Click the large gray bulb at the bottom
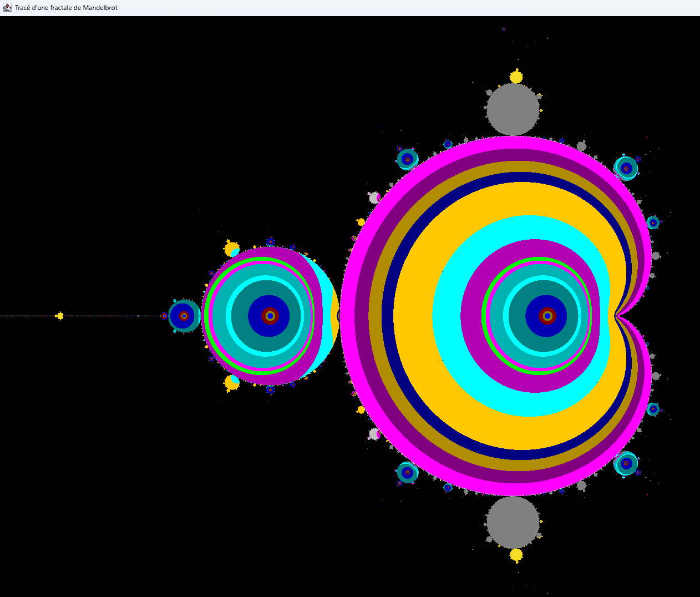 pyautogui.click(x=513, y=523)
